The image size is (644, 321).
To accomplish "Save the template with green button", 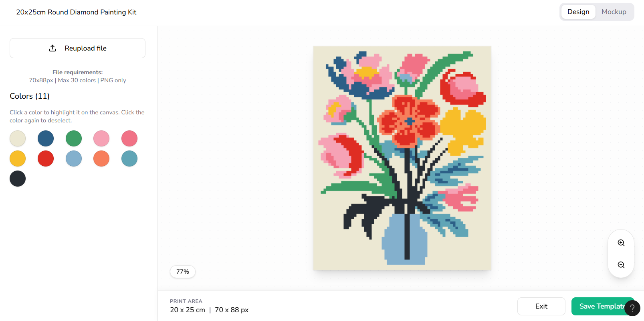I will tap(602, 306).
